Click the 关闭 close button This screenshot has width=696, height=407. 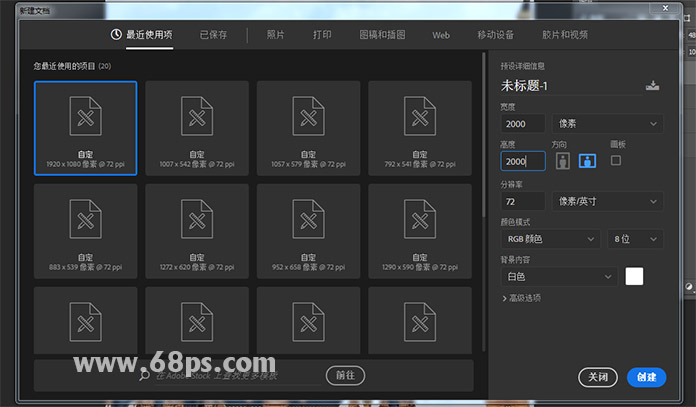[x=598, y=377]
